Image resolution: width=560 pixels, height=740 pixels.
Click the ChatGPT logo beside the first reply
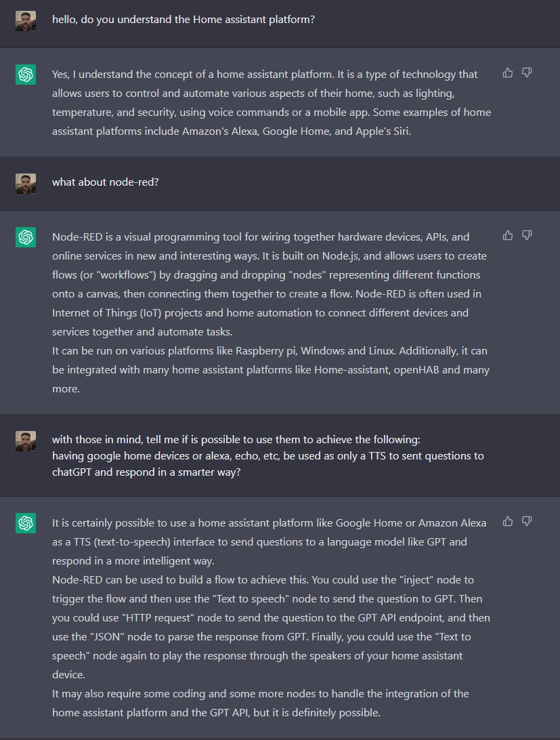coord(25,75)
